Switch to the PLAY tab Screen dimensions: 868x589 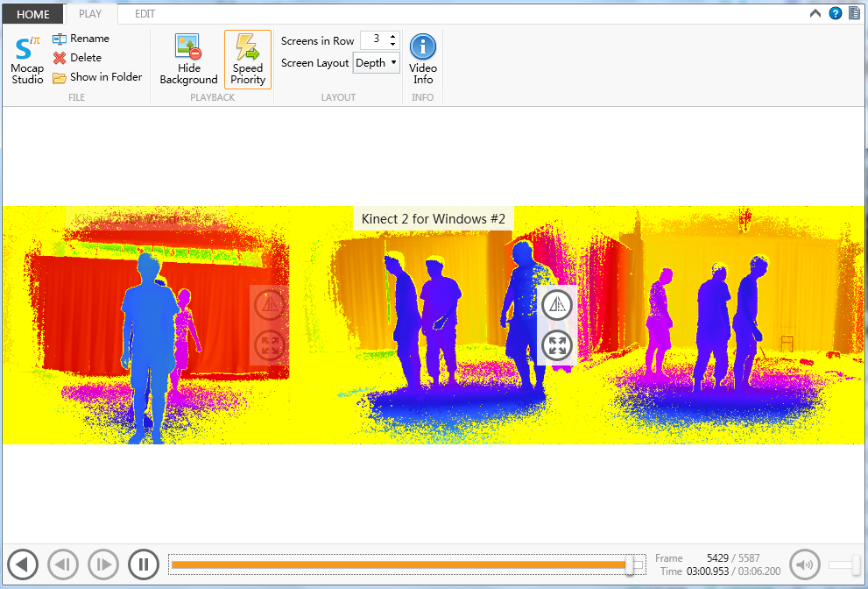point(90,14)
